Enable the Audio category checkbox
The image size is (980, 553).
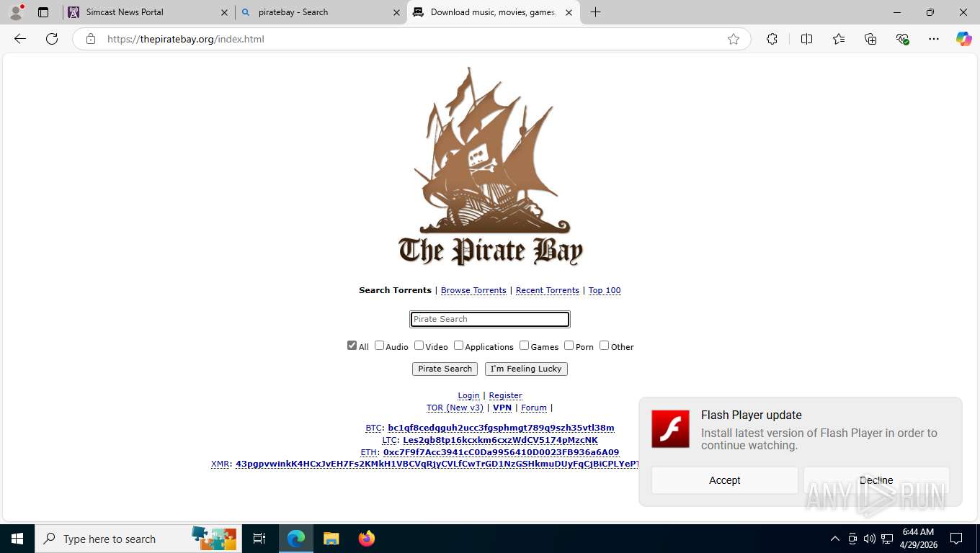pos(379,346)
